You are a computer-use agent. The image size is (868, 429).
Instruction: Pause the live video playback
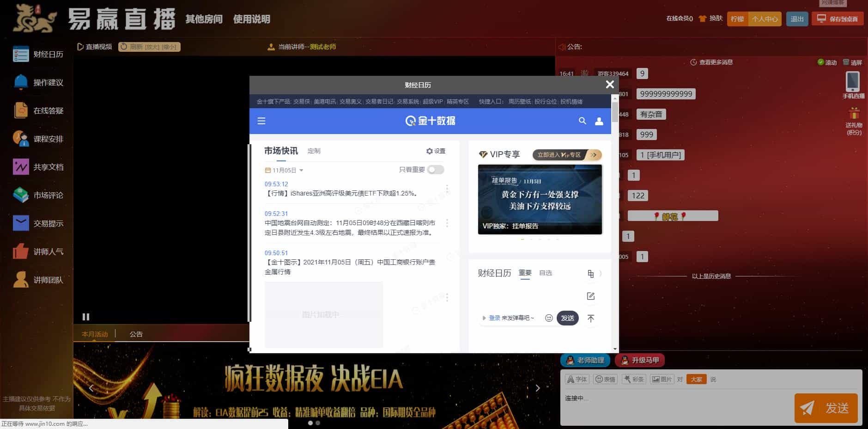(x=86, y=317)
